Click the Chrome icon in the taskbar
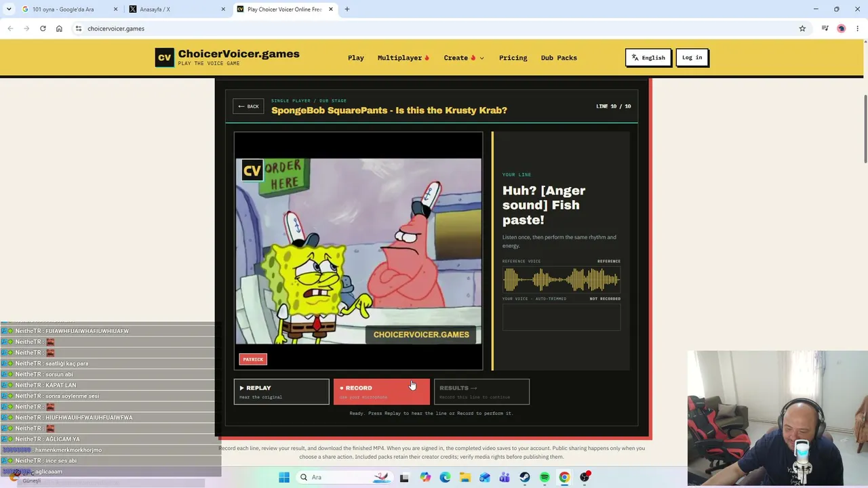Screen dimensions: 868x488 click(564, 477)
